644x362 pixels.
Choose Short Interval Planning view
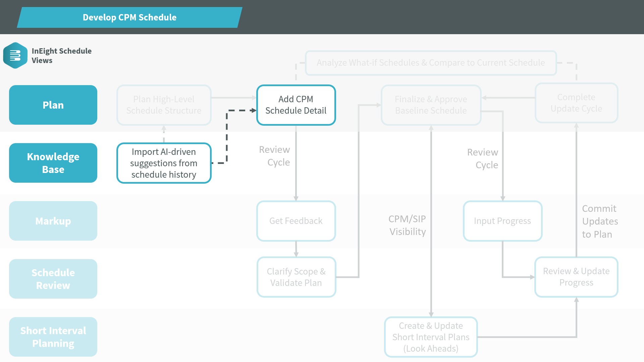(x=53, y=337)
